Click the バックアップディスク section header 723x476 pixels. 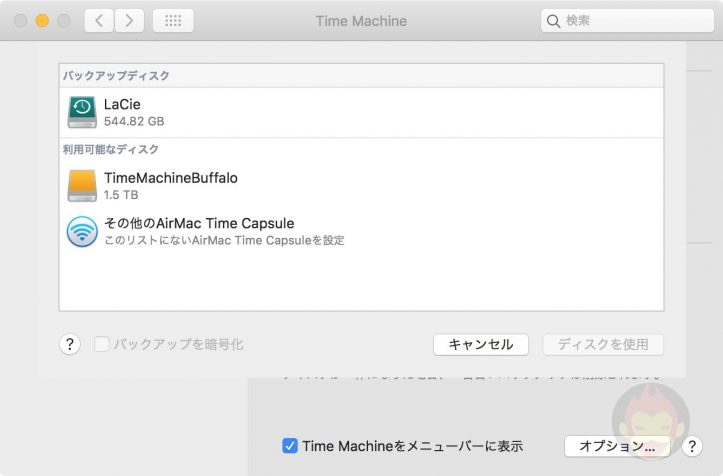click(116, 76)
